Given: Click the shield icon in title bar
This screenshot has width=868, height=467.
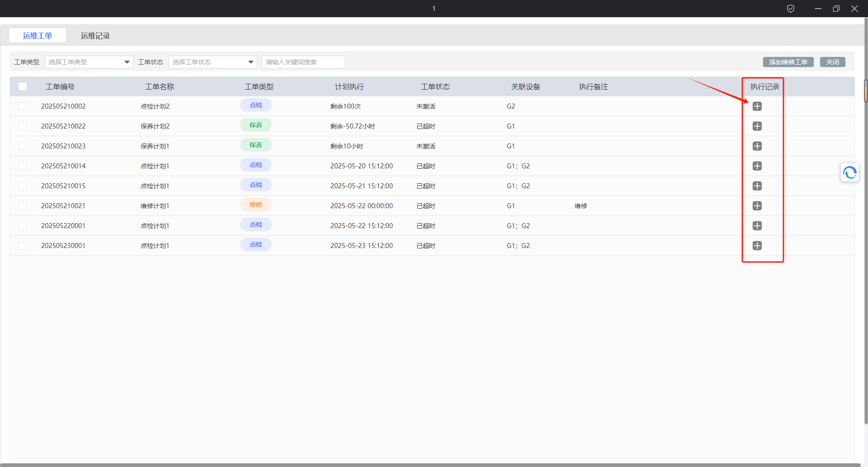Looking at the screenshot, I should 790,9.
